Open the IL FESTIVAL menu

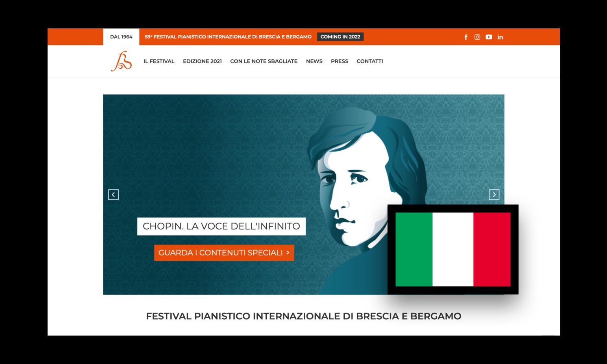(x=159, y=61)
